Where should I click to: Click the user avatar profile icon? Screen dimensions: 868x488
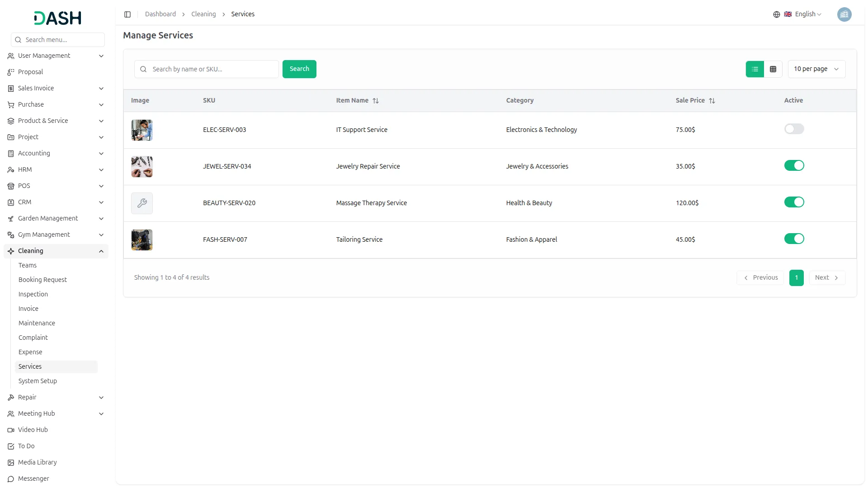pyautogui.click(x=844, y=14)
